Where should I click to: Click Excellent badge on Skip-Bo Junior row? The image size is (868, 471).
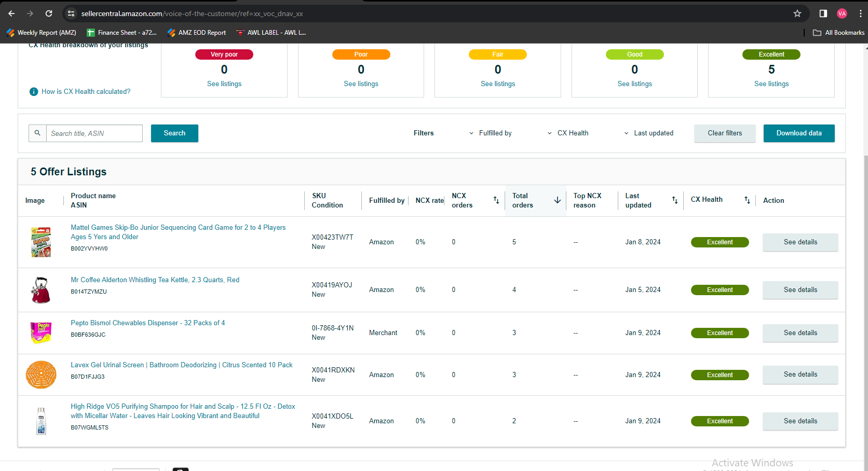point(720,242)
